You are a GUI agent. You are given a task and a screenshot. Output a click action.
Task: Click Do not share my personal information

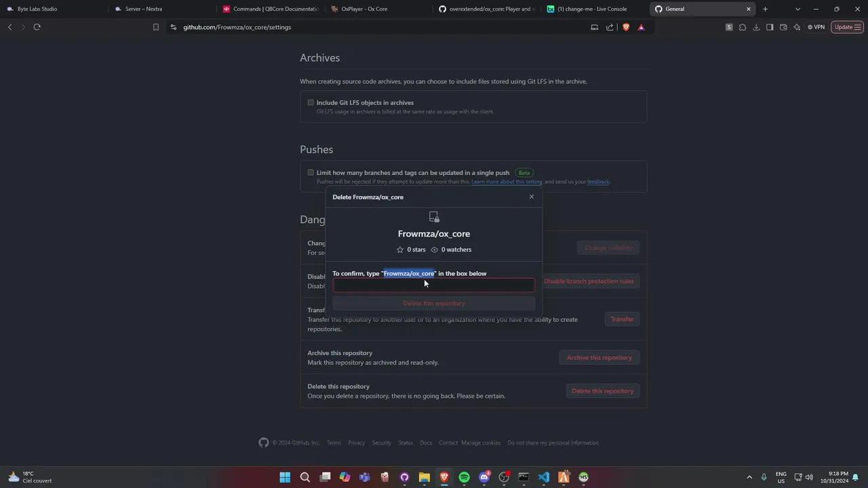coord(553,443)
